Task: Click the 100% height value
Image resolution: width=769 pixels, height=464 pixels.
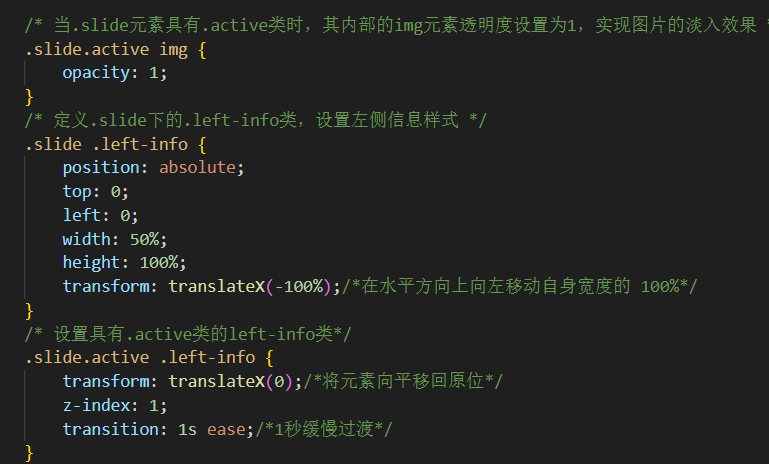Action: tap(159, 262)
